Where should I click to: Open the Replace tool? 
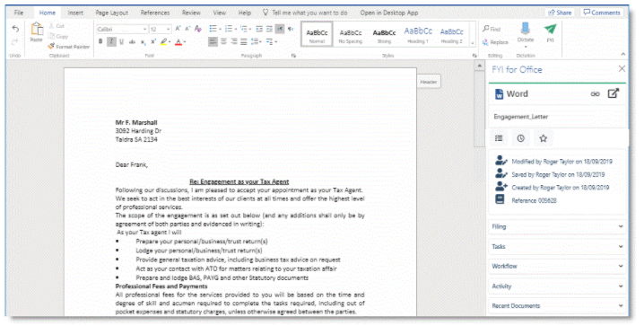(496, 42)
